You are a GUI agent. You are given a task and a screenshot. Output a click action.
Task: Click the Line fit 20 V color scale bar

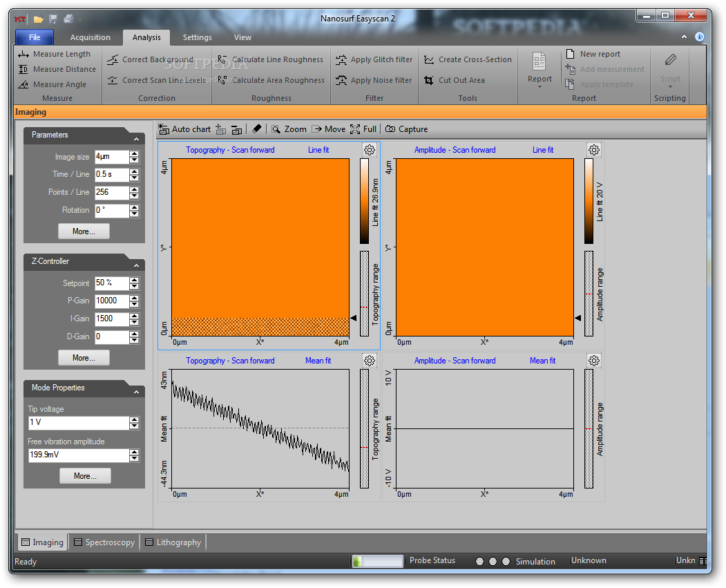tap(589, 201)
